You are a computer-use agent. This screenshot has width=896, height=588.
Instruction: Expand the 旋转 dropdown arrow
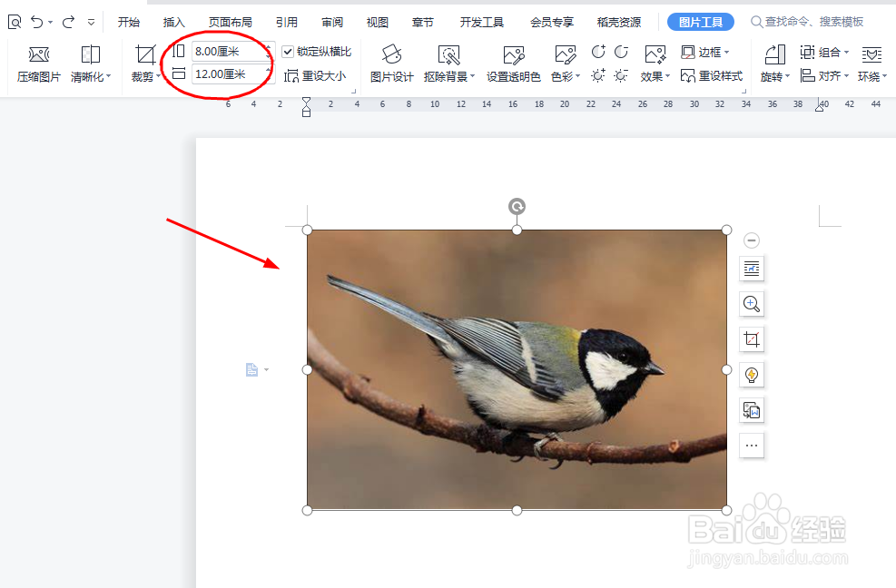pyautogui.click(x=787, y=76)
